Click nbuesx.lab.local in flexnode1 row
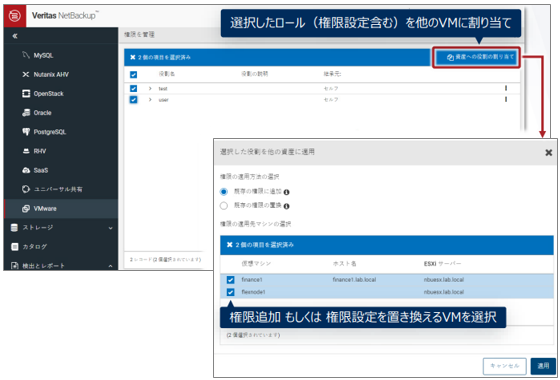 pyautogui.click(x=443, y=292)
